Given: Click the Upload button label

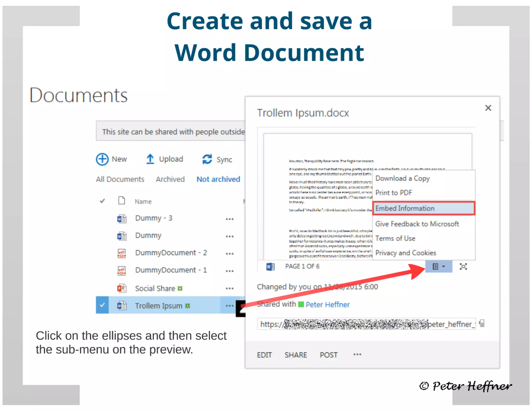Looking at the screenshot, I should 171,159.
